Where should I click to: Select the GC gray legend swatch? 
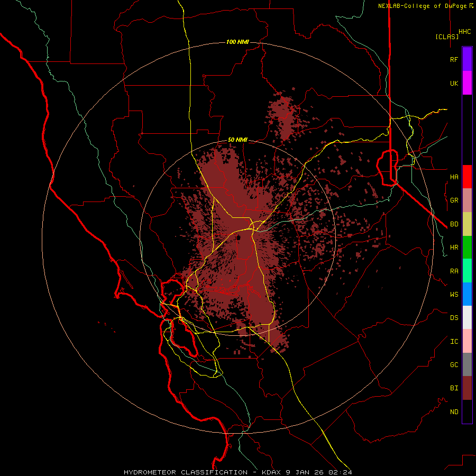pyautogui.click(x=467, y=364)
